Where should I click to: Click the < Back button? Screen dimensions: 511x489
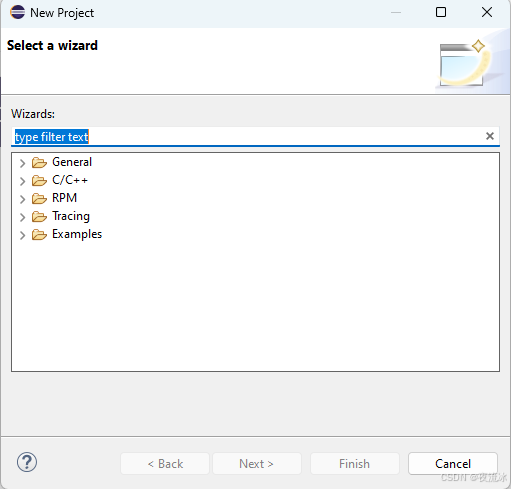coord(165,463)
